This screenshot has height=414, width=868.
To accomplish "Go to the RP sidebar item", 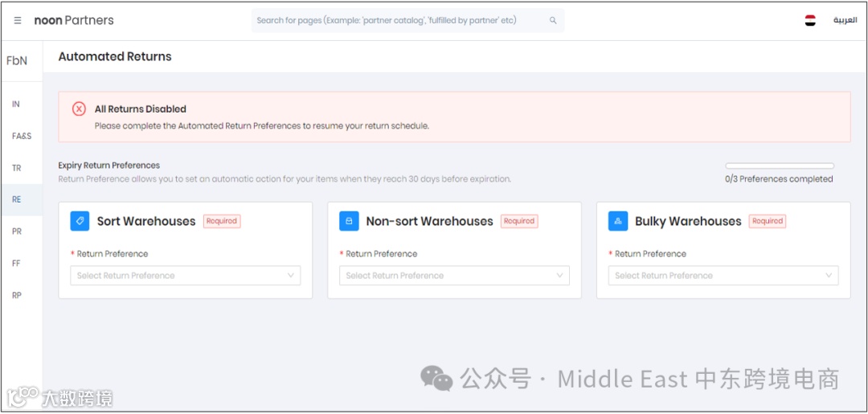I will [x=17, y=296].
